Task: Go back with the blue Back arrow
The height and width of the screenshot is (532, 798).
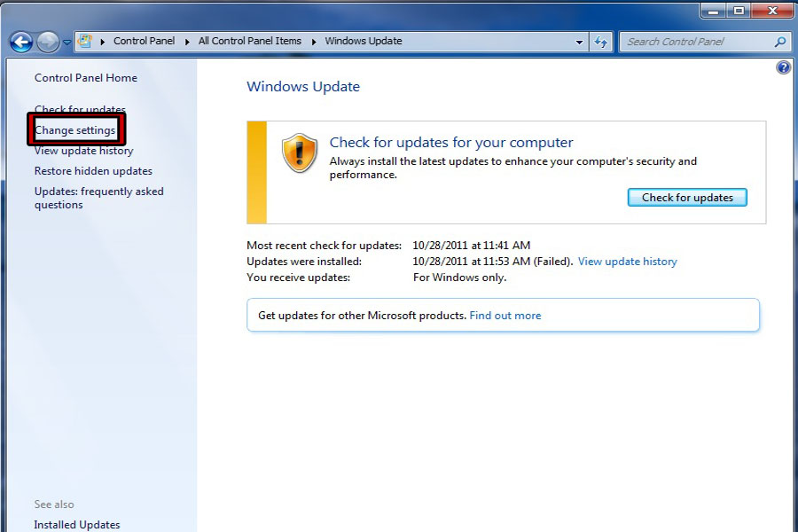Action: coord(21,43)
